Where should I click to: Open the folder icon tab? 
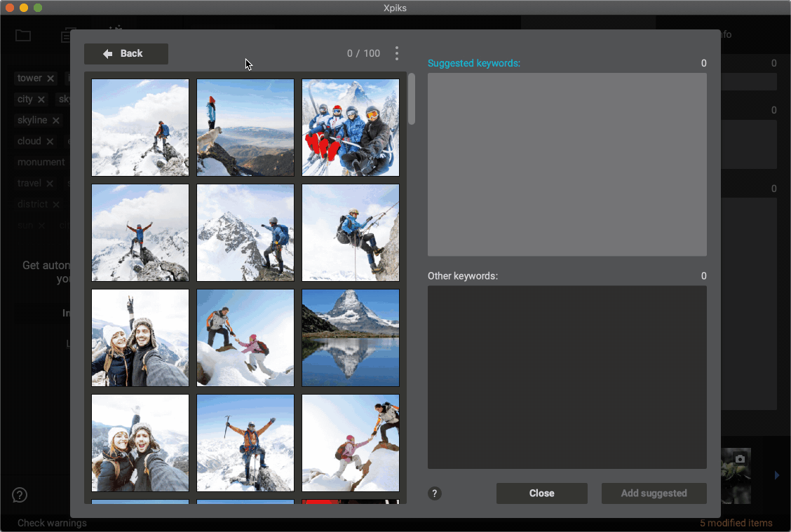tap(23, 36)
